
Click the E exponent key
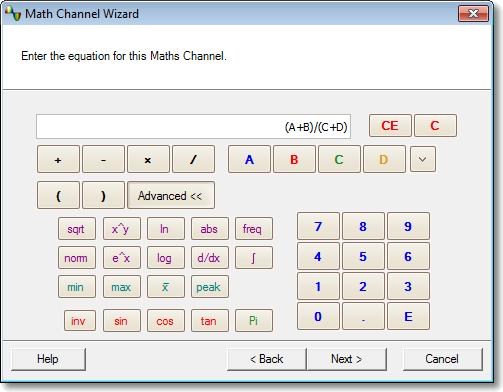408,316
